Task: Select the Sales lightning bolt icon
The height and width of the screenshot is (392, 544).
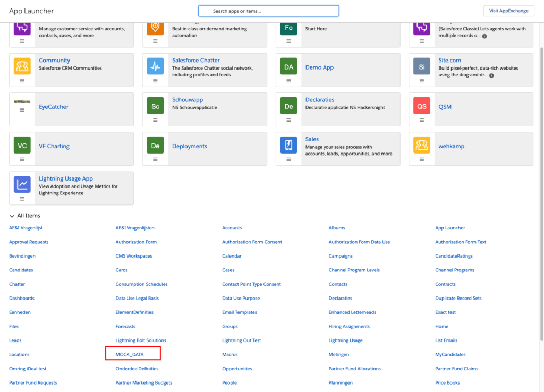Action: tap(288, 145)
